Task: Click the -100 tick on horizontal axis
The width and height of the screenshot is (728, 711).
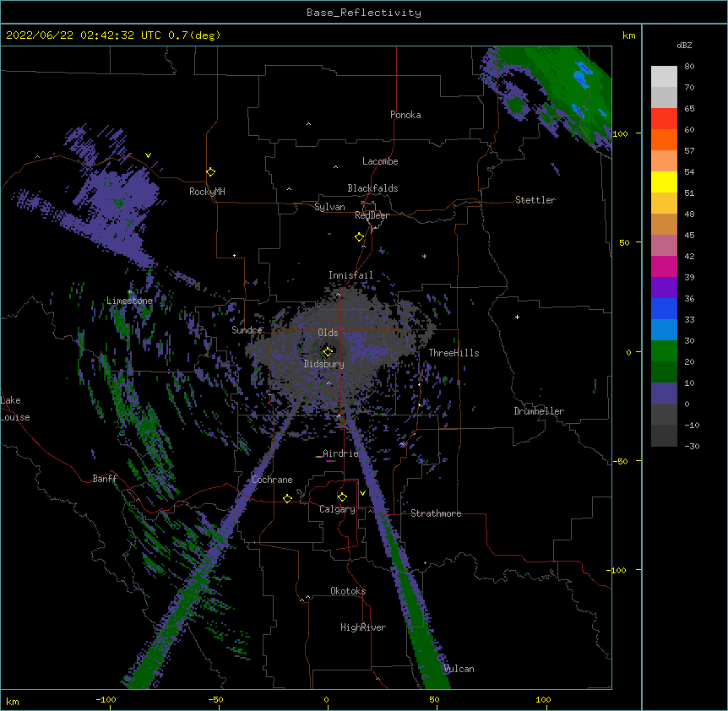Action: point(106,699)
